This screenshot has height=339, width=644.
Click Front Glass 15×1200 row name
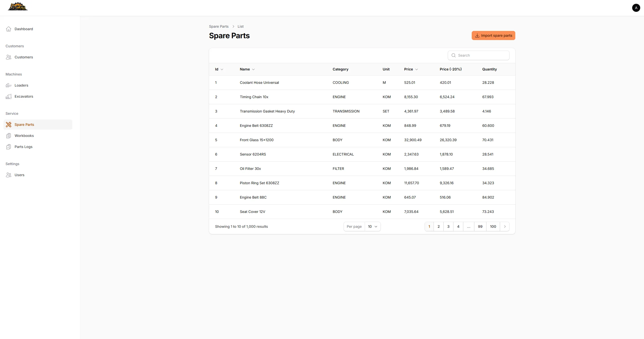(x=256, y=140)
